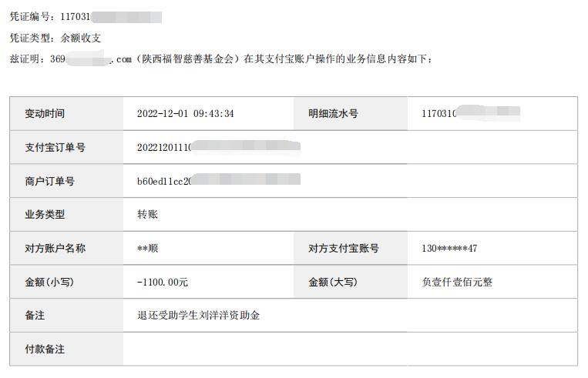Click the remark text 退还受助学生刘洋洋资助金
The image size is (588, 378).
[198, 315]
